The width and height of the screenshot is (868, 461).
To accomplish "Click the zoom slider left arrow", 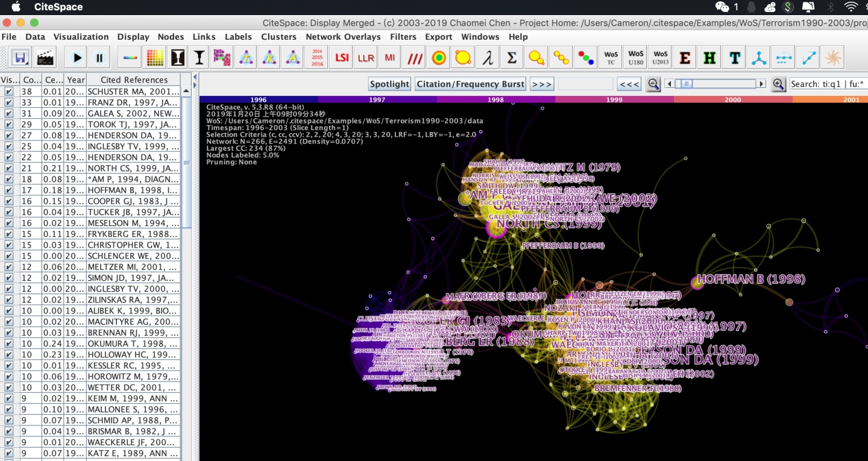I will 669,84.
